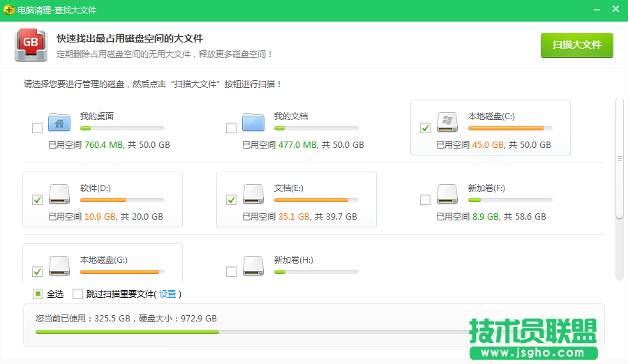Image resolution: width=628 pixels, height=364 pixels.
Task: Minimize the 电脑清理 window
Action: pyautogui.click(x=596, y=10)
